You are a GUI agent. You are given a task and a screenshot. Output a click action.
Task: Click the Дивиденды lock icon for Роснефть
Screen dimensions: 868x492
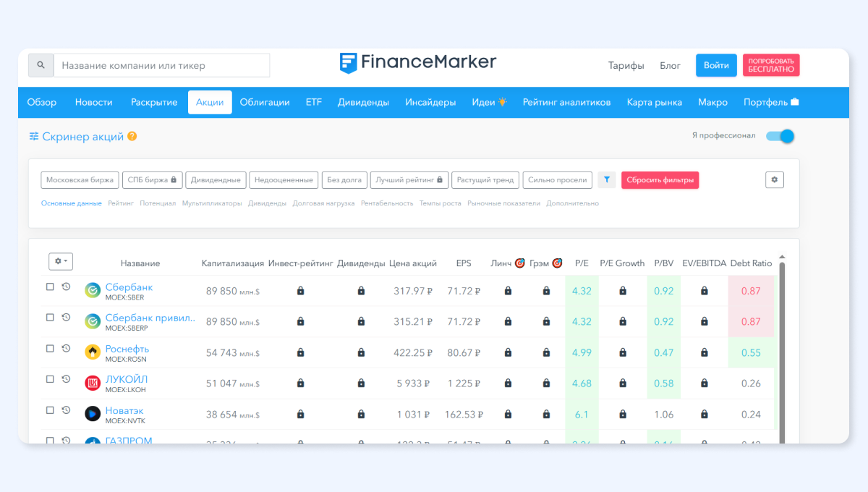pos(361,352)
